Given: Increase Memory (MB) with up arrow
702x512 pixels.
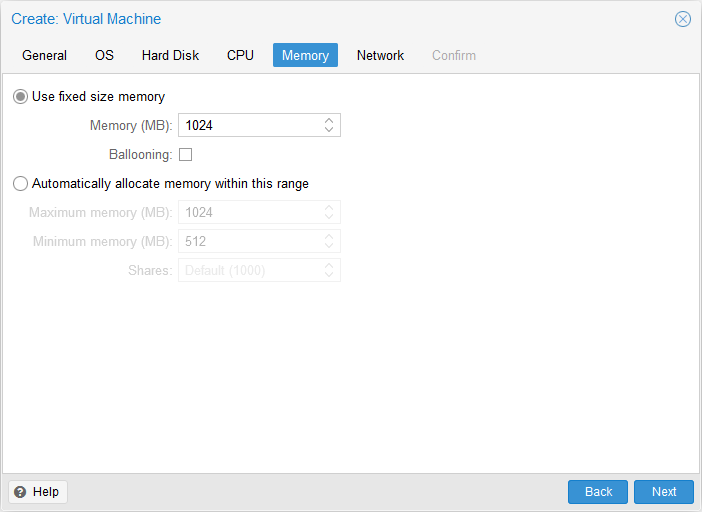Looking at the screenshot, I should (x=329, y=120).
